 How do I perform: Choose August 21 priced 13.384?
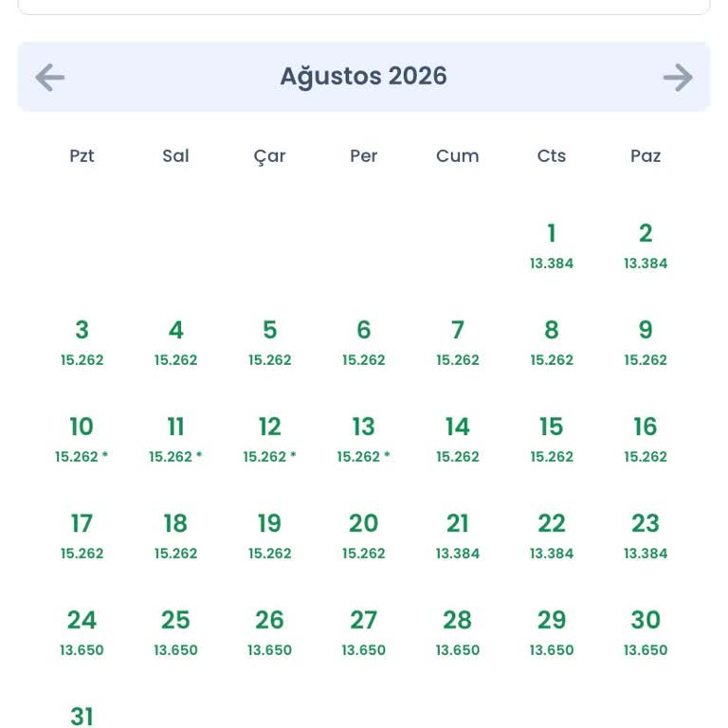point(457,536)
